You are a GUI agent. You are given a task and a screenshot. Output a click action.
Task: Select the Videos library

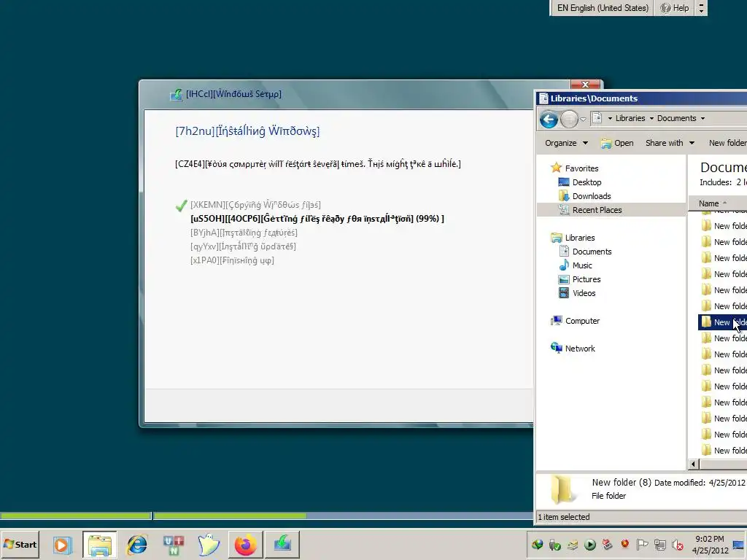[577, 293]
